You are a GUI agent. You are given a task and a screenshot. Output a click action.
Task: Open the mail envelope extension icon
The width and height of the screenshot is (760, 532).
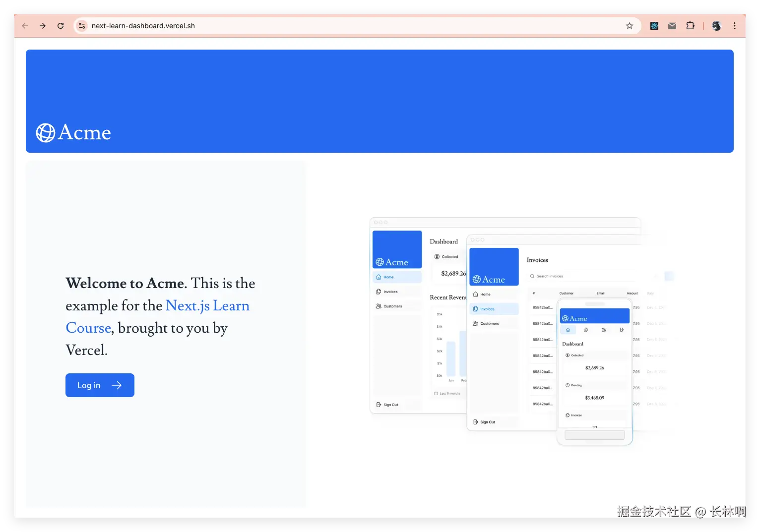(672, 26)
